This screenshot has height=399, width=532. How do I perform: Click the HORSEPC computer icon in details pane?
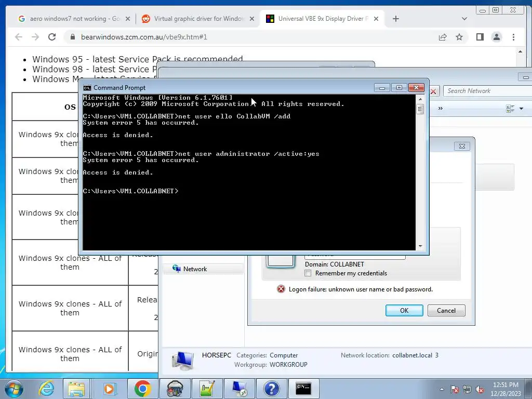[183, 361]
